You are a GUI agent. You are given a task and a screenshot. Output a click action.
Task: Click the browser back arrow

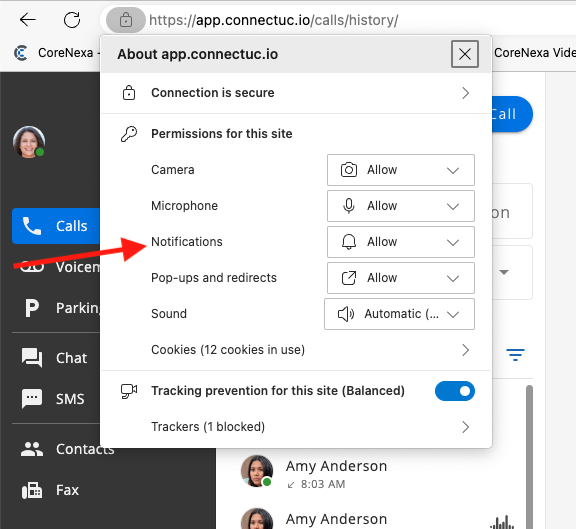(28, 20)
